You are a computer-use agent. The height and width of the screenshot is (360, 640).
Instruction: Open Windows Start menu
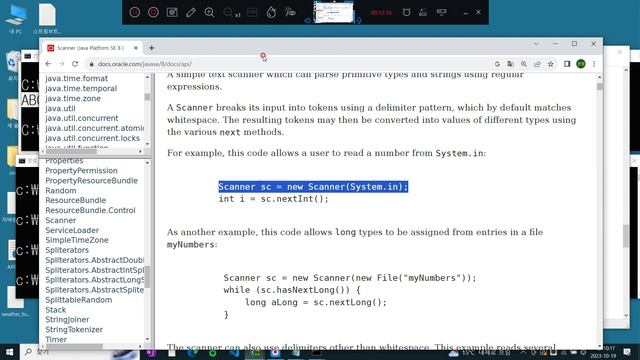coord(9,352)
